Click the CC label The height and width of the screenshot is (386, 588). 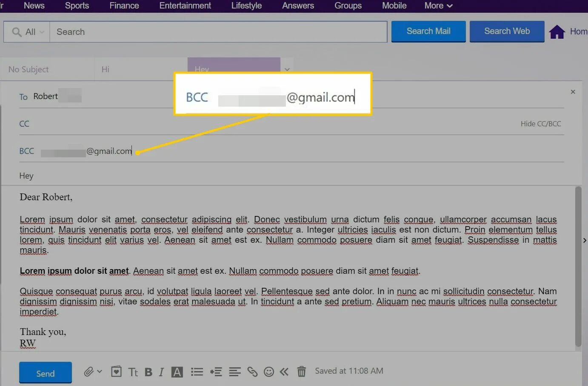coord(24,124)
